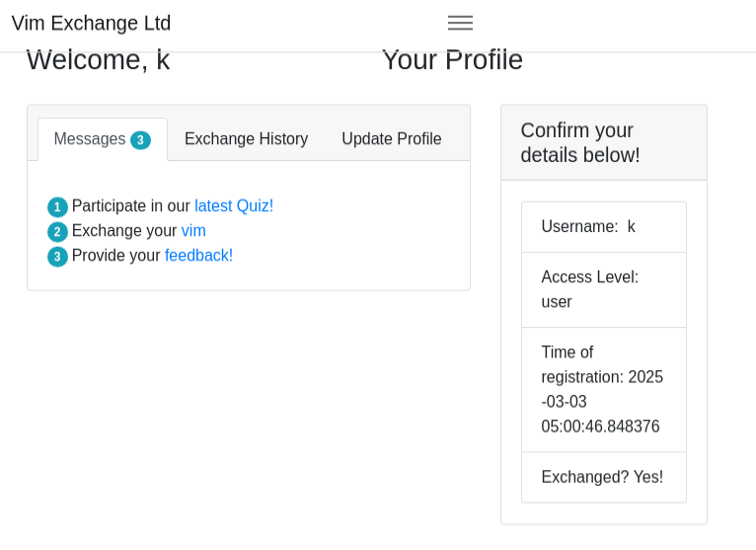Open the feedback! link

[x=198, y=256]
